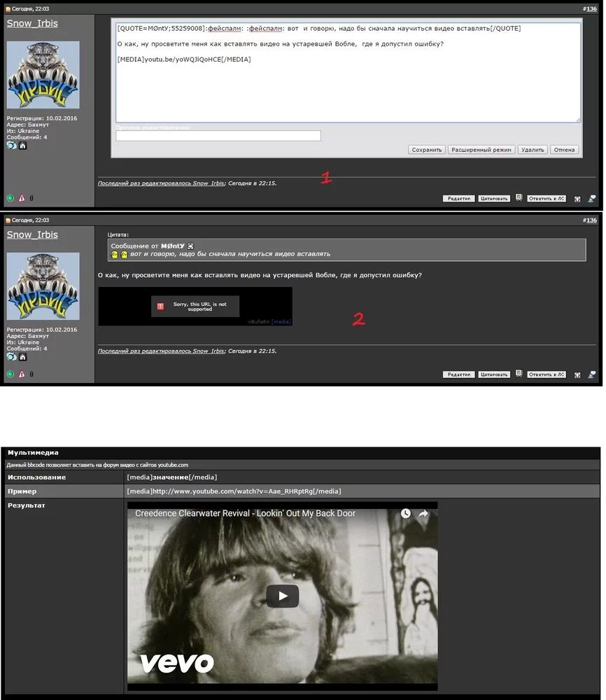Click Ответить в ЛС under the edited post

547,199
